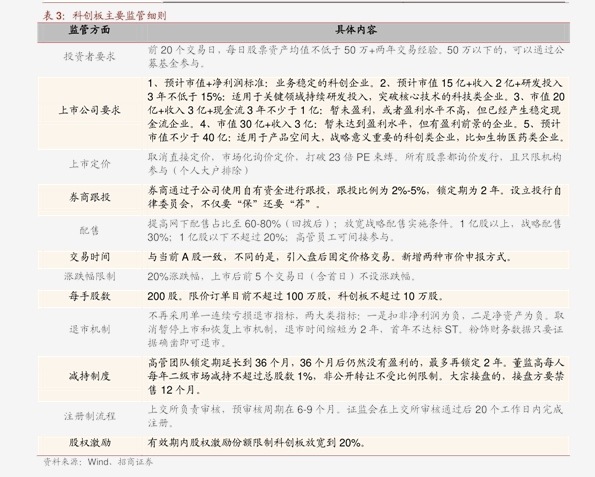Select the 配售 row label
This screenshot has width=595, height=477.
click(x=89, y=230)
